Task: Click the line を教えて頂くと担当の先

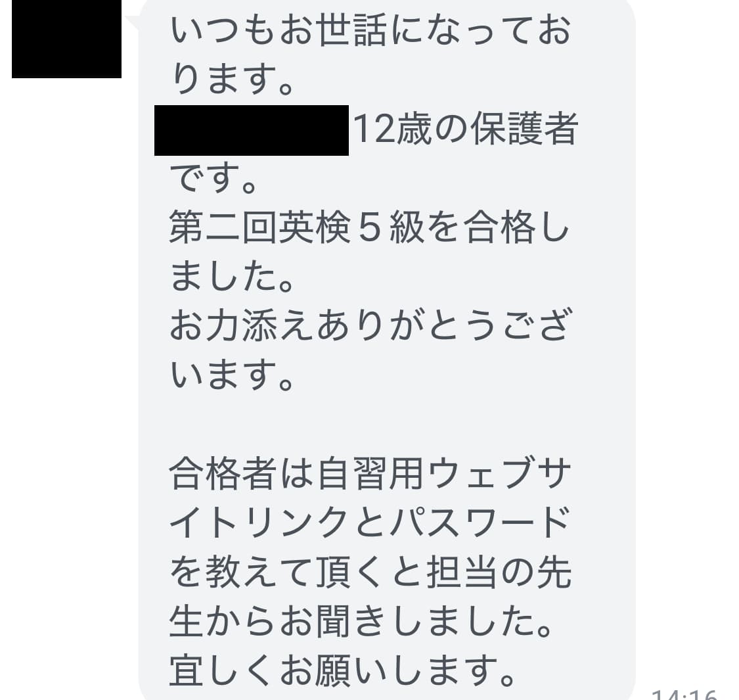Action: (370, 572)
